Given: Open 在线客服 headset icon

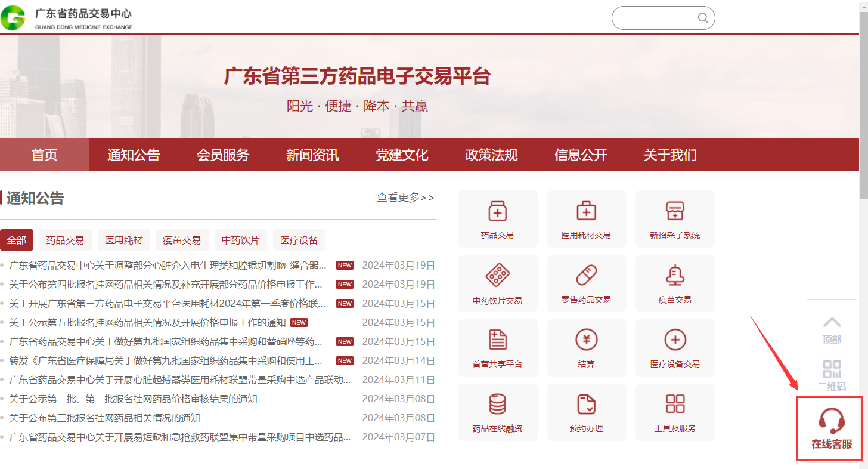Looking at the screenshot, I should 831,422.
